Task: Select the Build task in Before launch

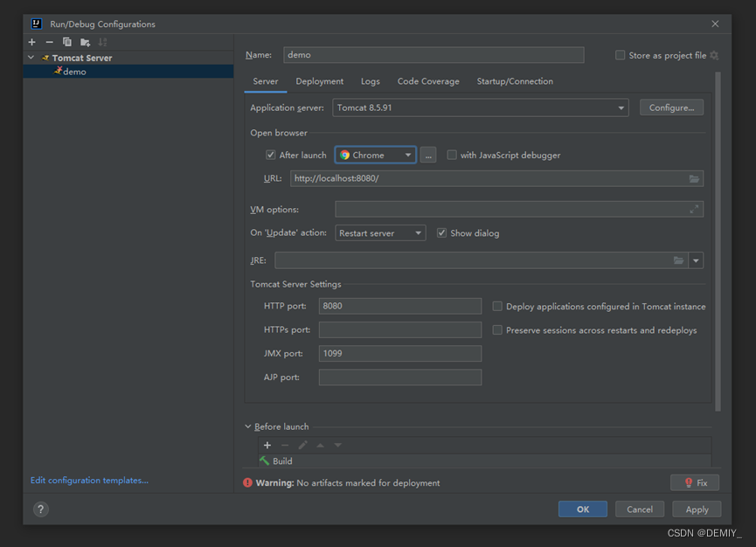Action: [x=484, y=461]
